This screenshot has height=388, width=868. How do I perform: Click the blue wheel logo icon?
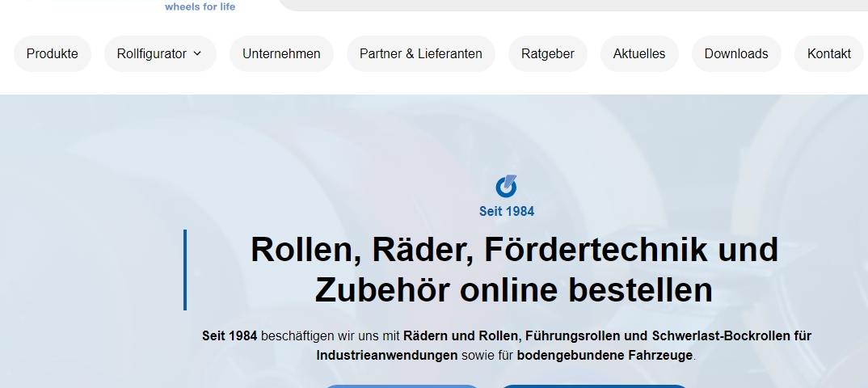(506, 187)
